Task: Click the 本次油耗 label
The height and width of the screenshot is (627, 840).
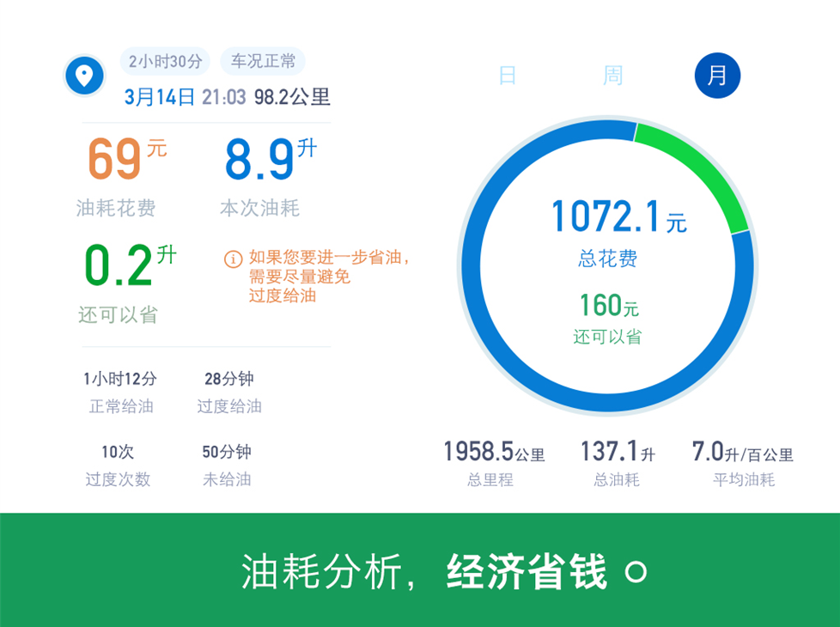Action: coord(260,208)
